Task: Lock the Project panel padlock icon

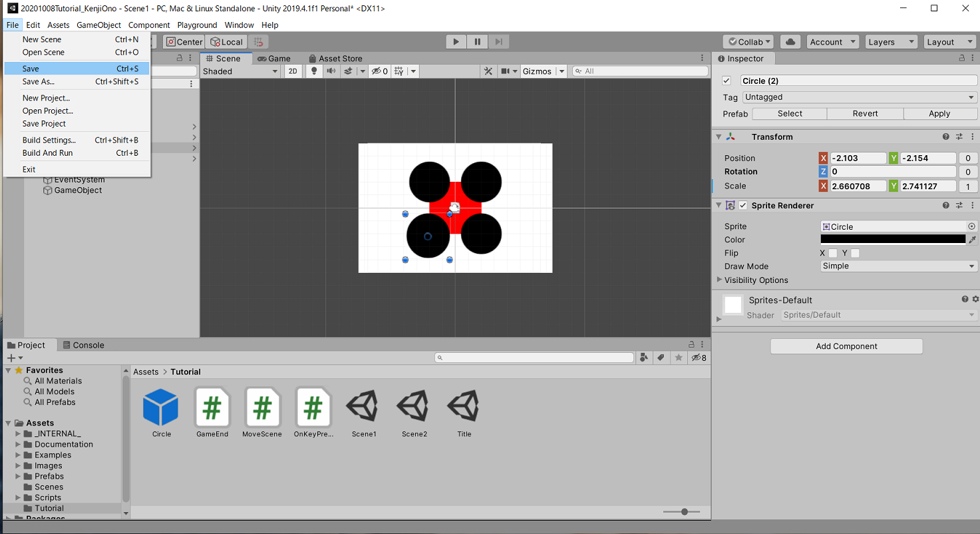Action: pos(690,345)
